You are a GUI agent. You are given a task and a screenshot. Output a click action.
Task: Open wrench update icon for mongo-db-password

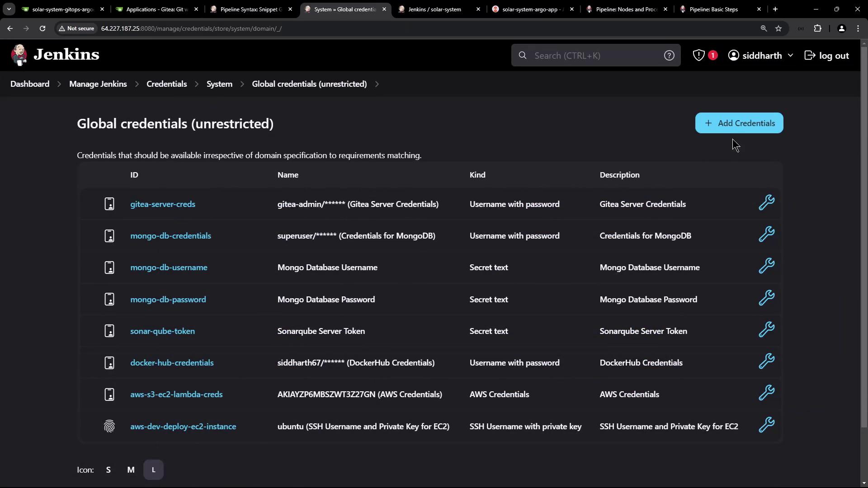point(766,298)
